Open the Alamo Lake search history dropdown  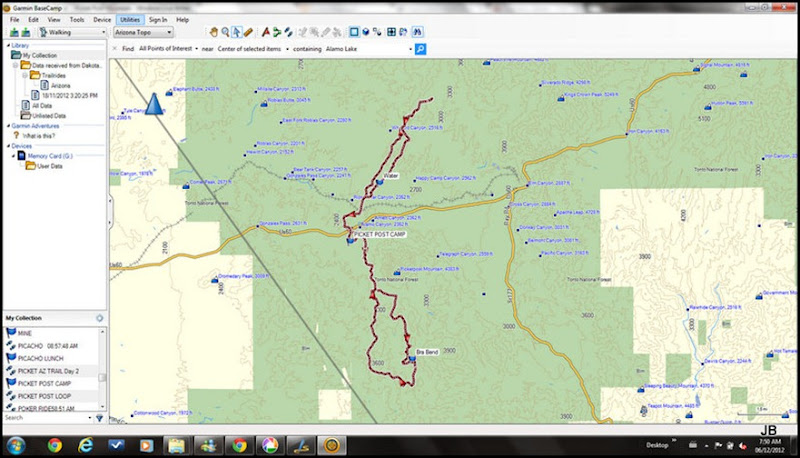point(410,49)
